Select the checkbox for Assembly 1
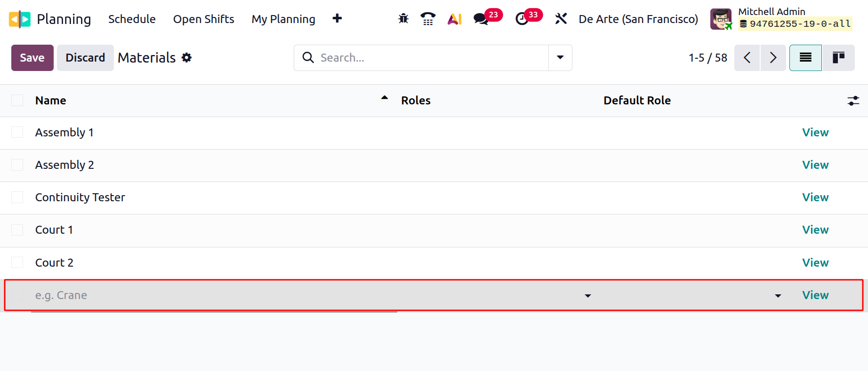 (17, 132)
